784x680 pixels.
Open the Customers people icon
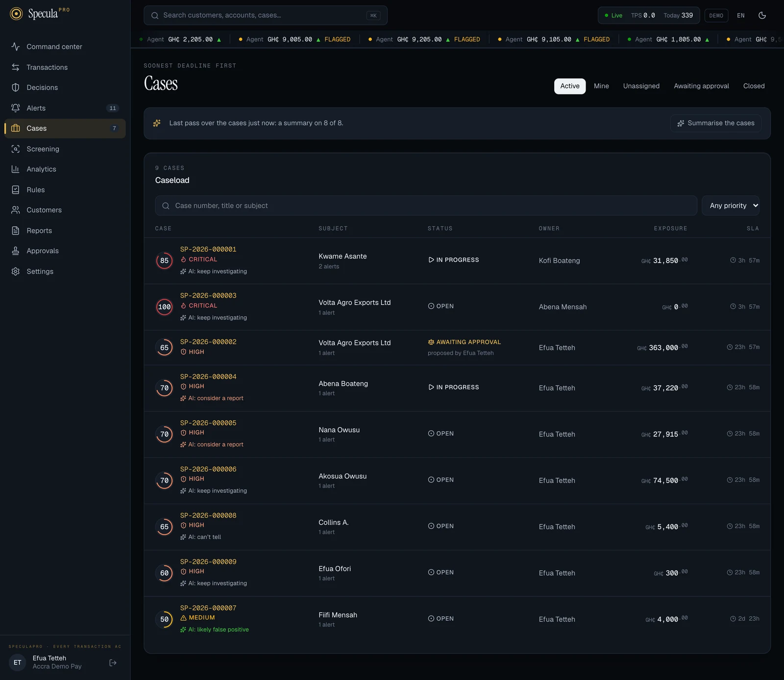coord(16,210)
